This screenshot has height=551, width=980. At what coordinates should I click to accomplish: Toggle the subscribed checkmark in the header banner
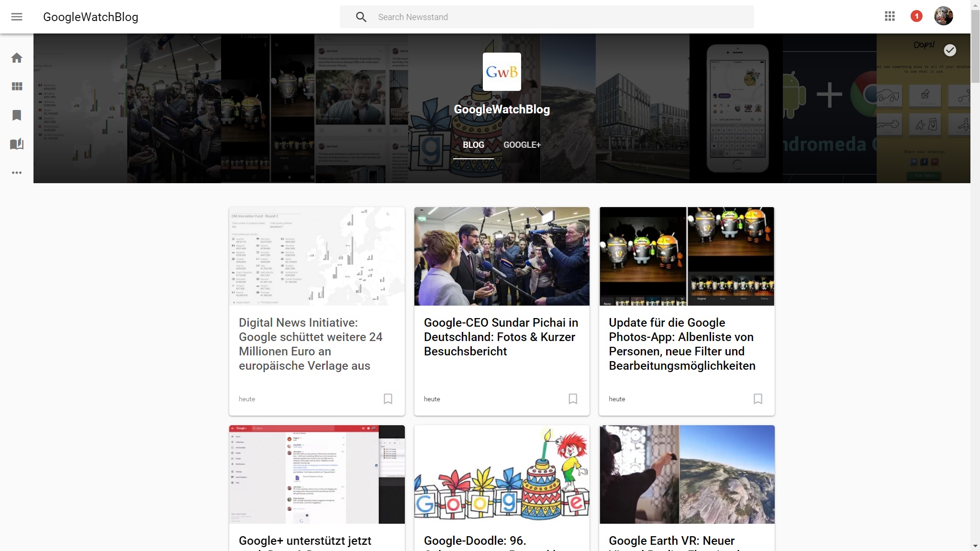coord(950,50)
